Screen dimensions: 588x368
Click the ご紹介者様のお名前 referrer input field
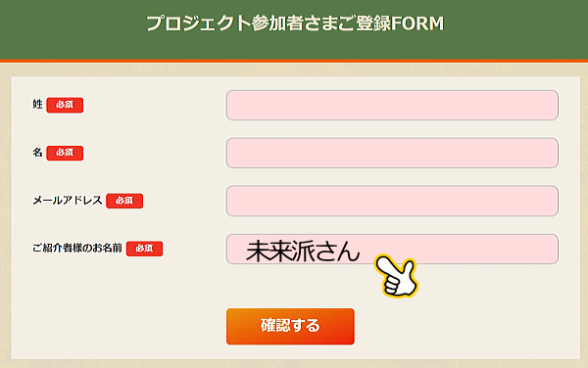pyautogui.click(x=392, y=249)
